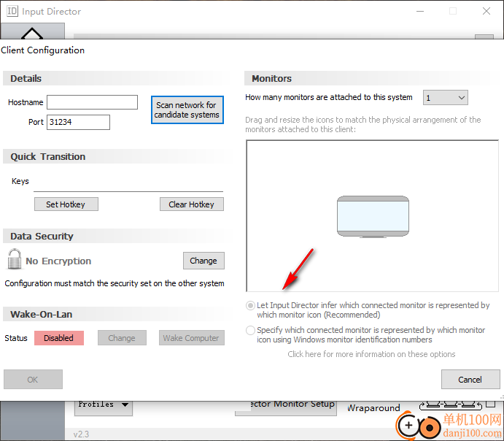Click the No Encryption label

58,261
